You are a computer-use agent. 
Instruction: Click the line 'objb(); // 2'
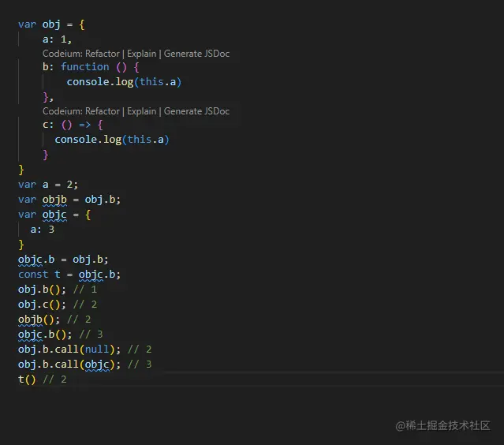pyautogui.click(x=54, y=320)
